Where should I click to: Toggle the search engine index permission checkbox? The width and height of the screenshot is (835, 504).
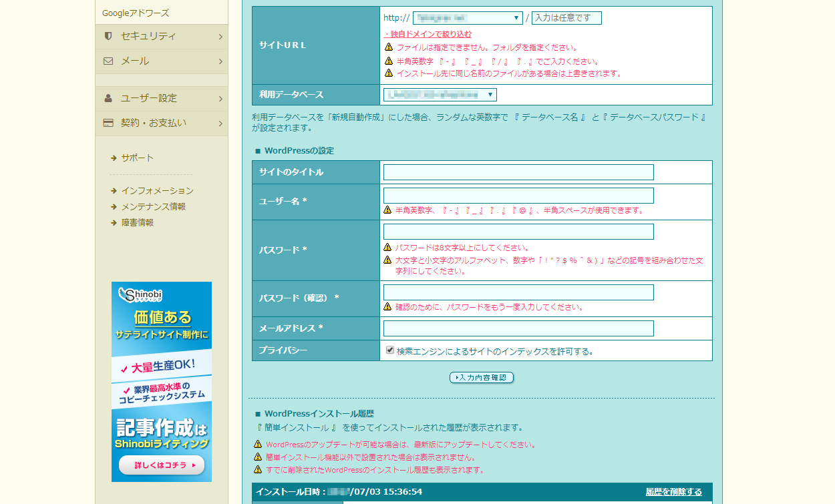tap(390, 350)
